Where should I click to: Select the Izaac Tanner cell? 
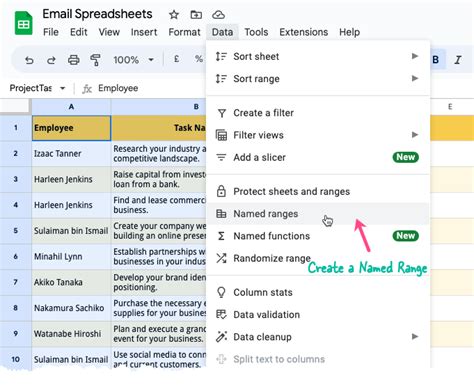[71, 154]
